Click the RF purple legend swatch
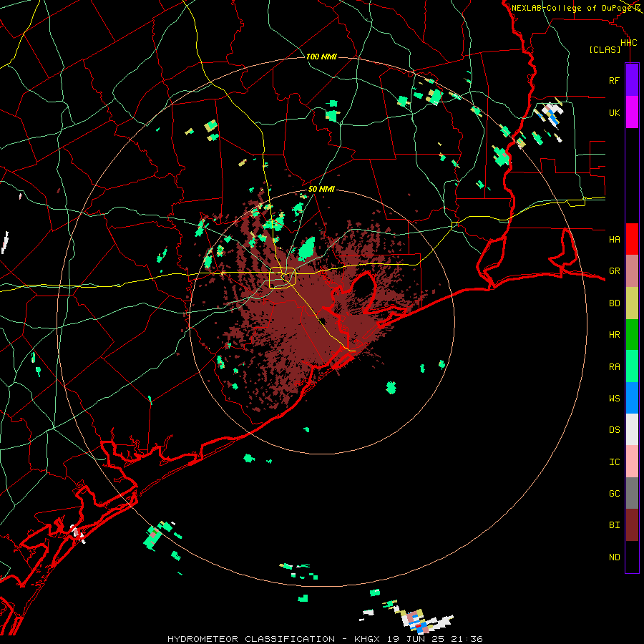644x644 pixels. click(x=632, y=80)
